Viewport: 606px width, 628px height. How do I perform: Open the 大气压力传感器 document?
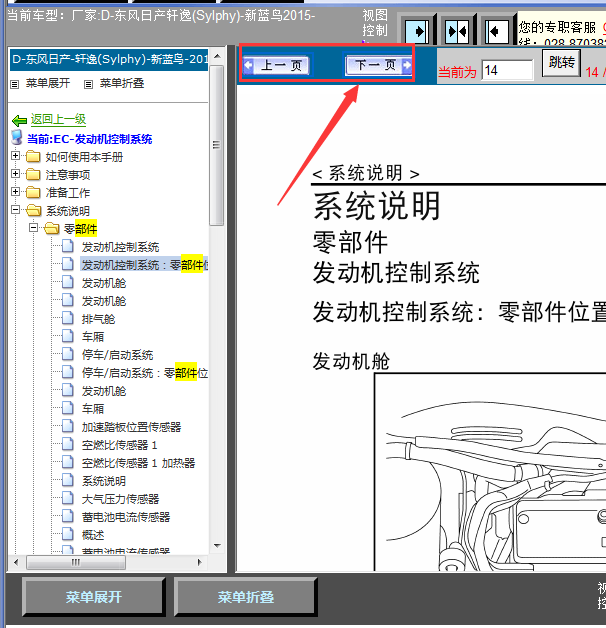[120, 499]
